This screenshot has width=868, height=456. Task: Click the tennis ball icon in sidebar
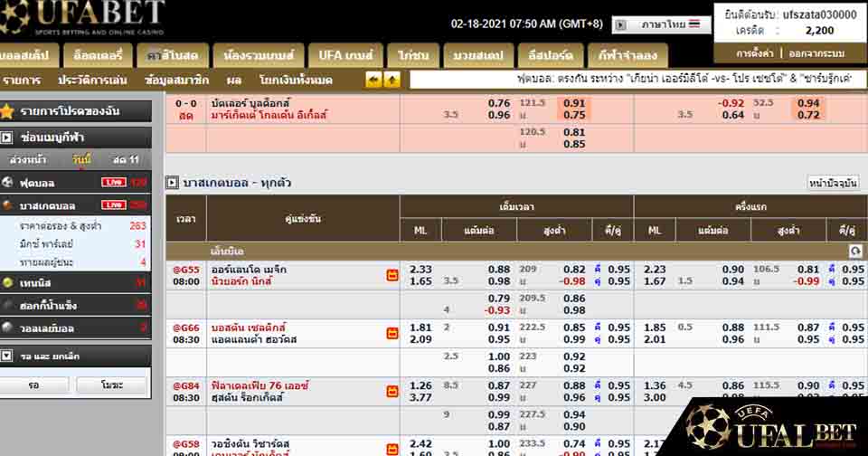tap(8, 283)
